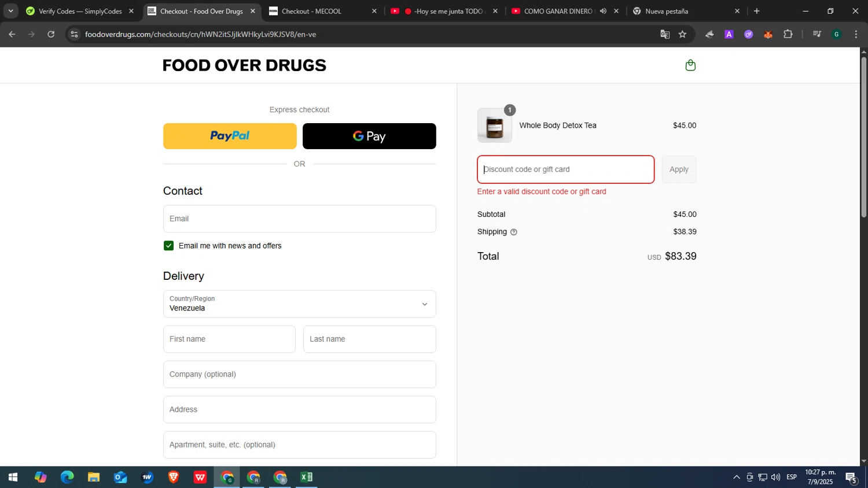Click the Total $83.39 amount
This screenshot has width=868, height=488.
click(681, 256)
